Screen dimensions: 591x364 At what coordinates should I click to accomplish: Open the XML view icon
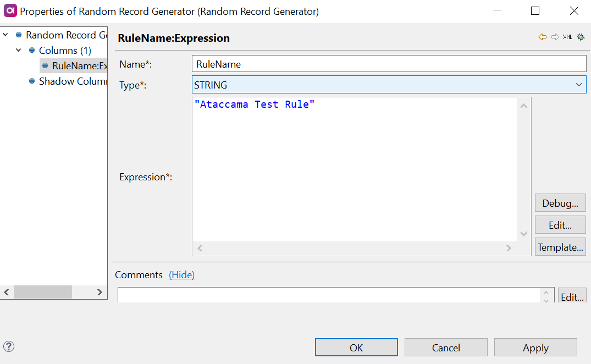568,37
